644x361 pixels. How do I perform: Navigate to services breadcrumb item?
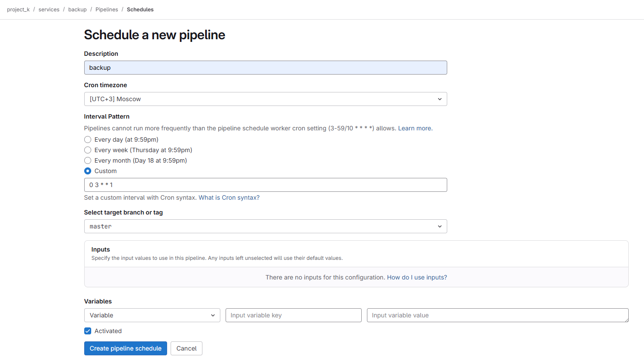tap(49, 10)
